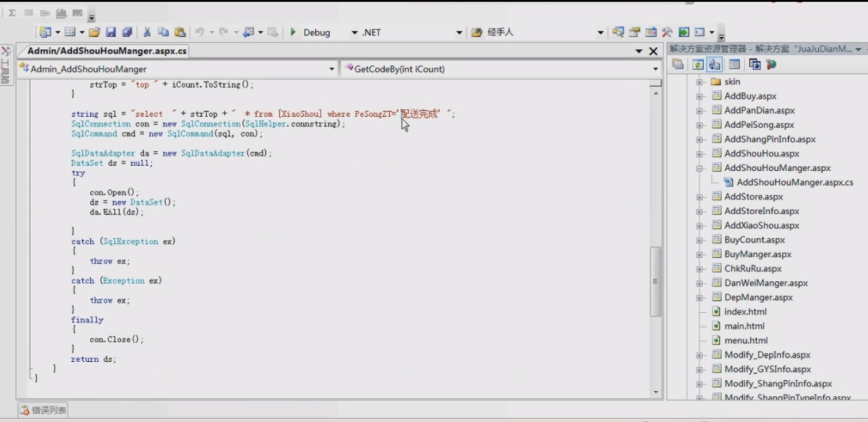The width and height of the screenshot is (868, 422).
Task: Open the 经手人 find combo box dropdown
Action: (600, 33)
